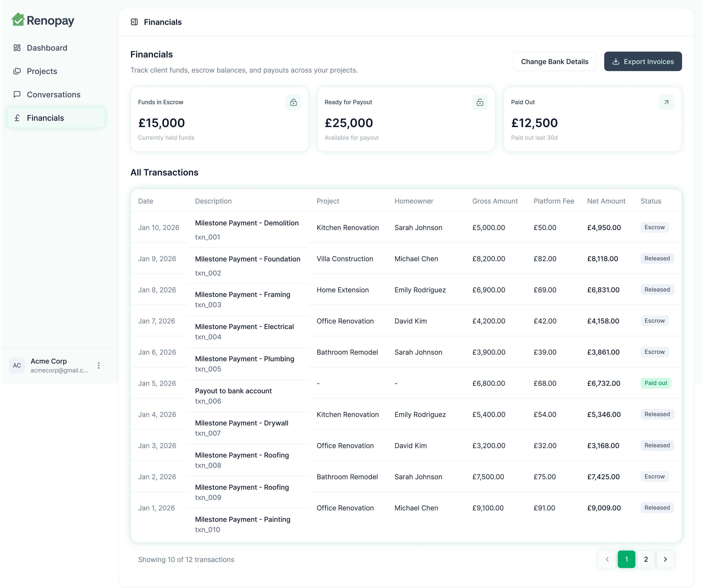
Task: Go to previous page of transactions
Action: [607, 559]
